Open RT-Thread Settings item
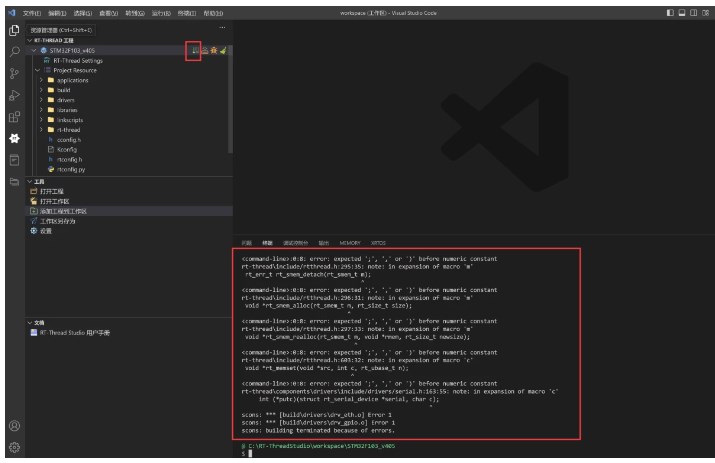 (x=78, y=60)
